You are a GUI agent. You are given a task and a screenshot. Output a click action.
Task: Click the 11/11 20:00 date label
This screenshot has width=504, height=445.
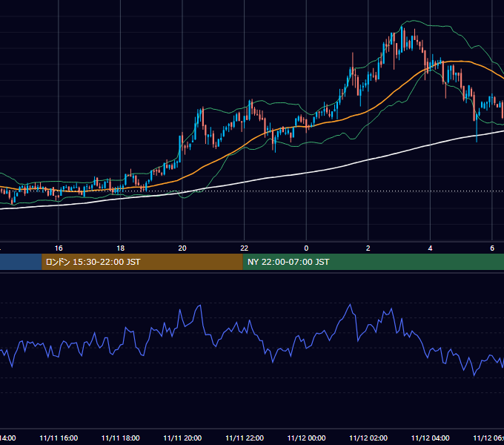click(182, 438)
